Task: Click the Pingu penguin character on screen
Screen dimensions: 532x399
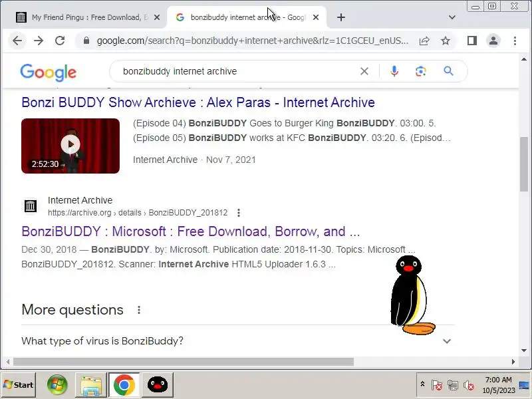Action: tap(412, 295)
